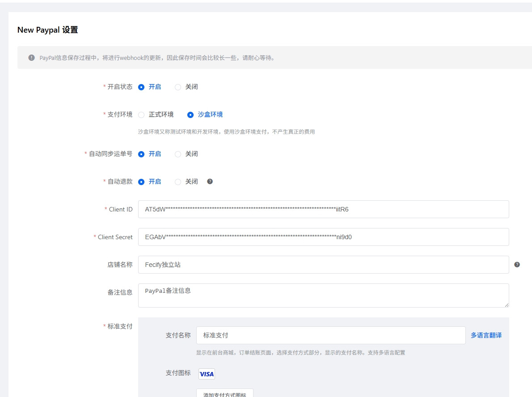Screen dimensions: 532x397
Task: Click the 支付名称 input field
Action: click(330, 335)
